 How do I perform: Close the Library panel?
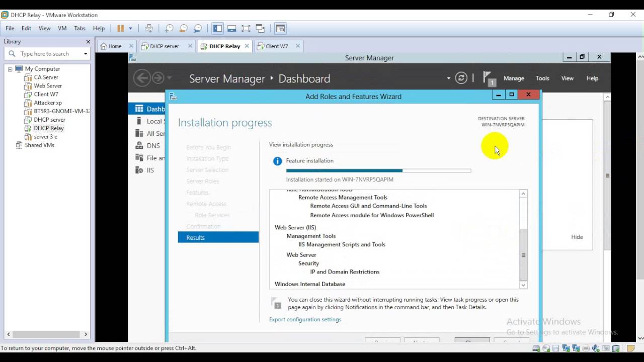(88, 42)
